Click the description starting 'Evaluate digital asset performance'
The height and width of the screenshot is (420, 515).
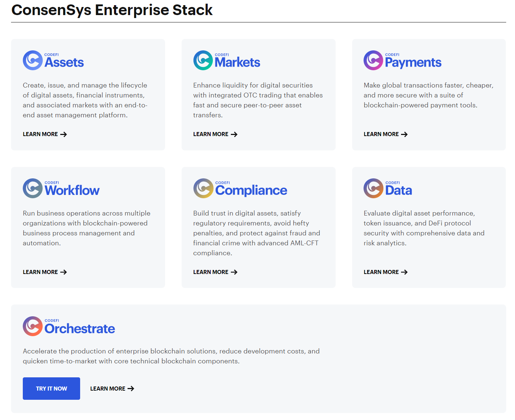[424, 228]
